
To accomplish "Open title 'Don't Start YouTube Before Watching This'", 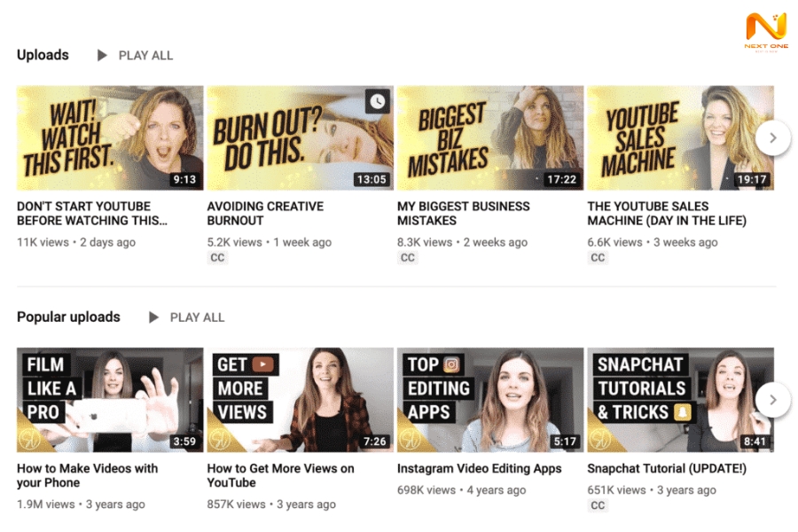I will pos(92,214).
